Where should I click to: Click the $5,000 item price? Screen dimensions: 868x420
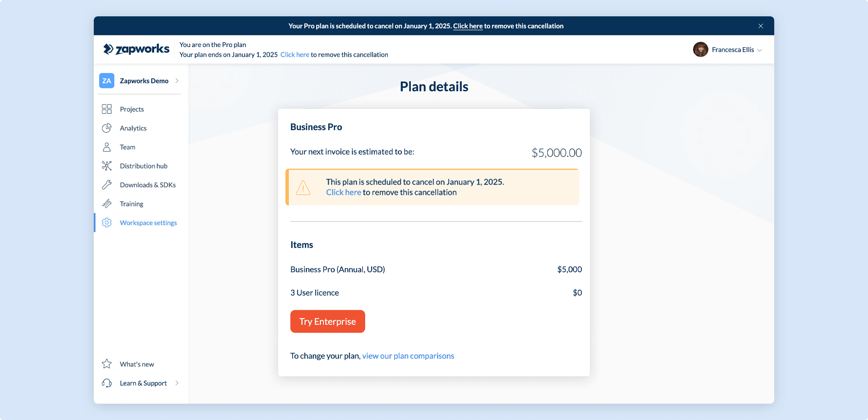coord(569,269)
